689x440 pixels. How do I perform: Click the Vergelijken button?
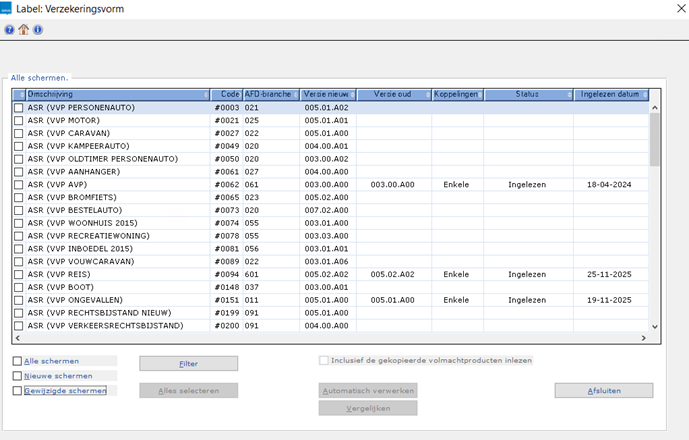click(368, 408)
